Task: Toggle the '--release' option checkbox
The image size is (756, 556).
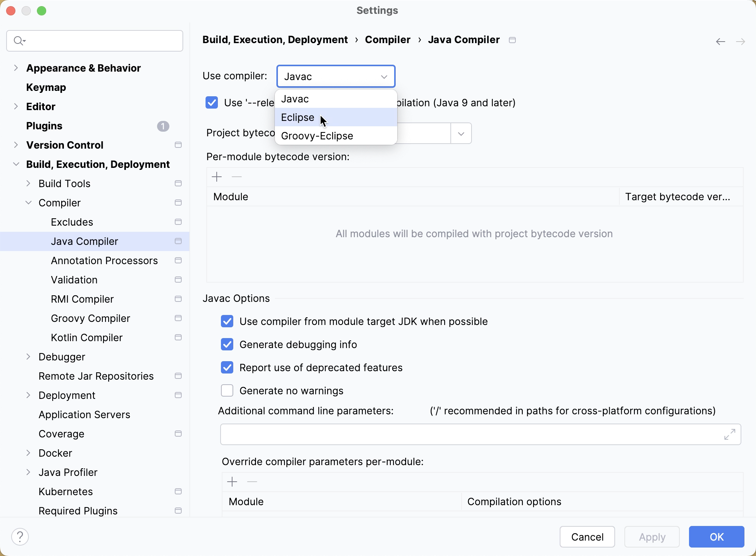Action: [x=212, y=103]
